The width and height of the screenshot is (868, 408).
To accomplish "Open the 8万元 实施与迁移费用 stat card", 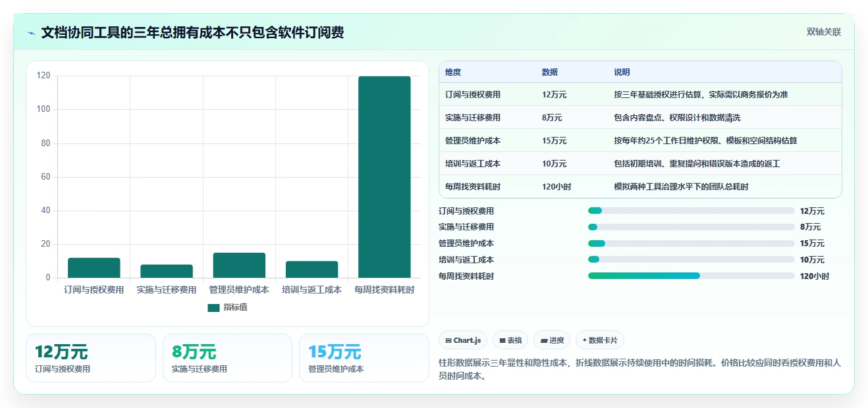I will [x=227, y=358].
